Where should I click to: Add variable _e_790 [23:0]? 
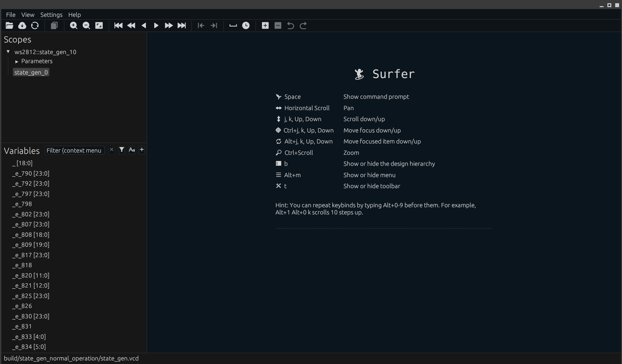click(31, 174)
